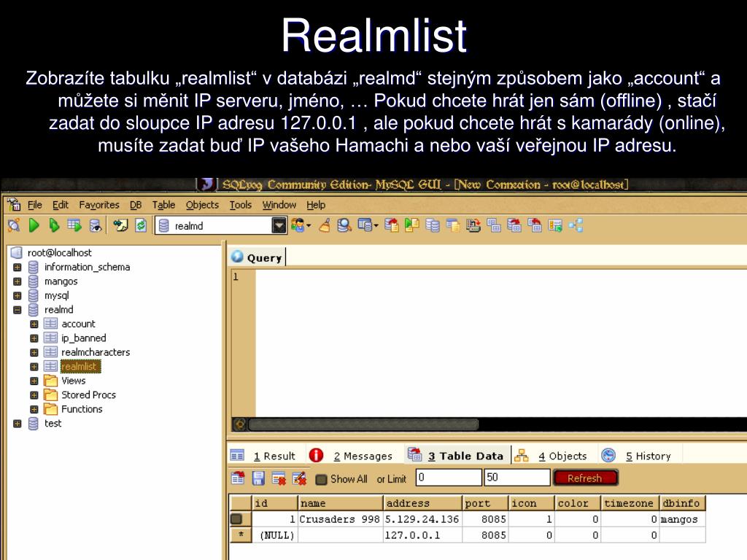Click the red-arrow import toolbar icon
The width and height of the screenshot is (747, 560).
tap(392, 225)
